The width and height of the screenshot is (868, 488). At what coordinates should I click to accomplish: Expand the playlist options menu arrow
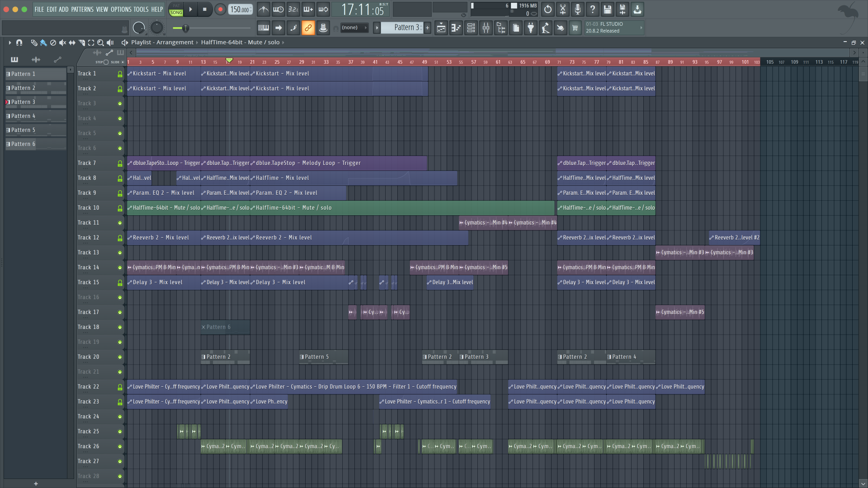tap(9, 42)
